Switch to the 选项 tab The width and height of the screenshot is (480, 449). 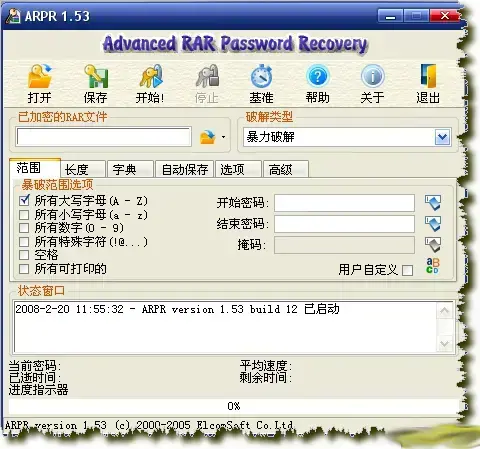pos(238,169)
